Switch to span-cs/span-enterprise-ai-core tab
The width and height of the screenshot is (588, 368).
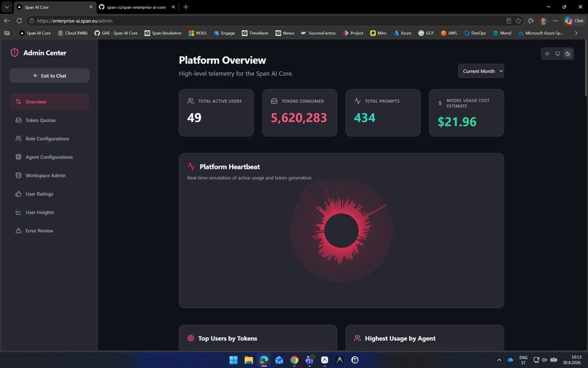[x=137, y=7]
